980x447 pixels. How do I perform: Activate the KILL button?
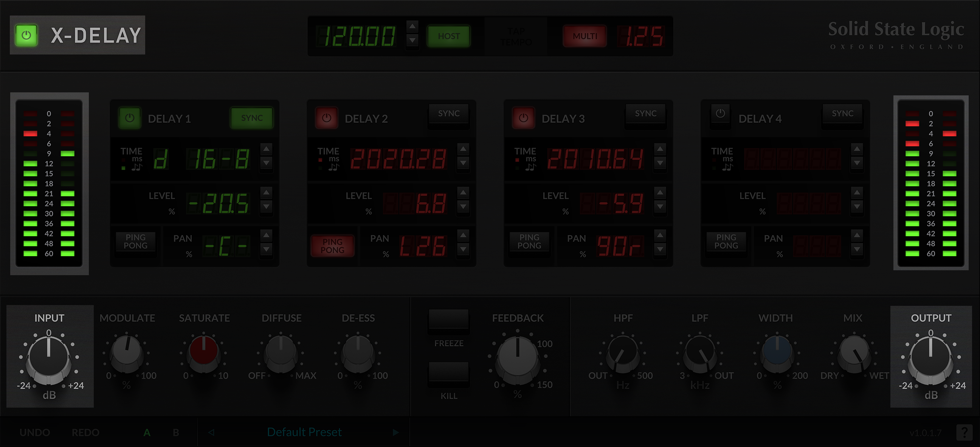pyautogui.click(x=449, y=372)
